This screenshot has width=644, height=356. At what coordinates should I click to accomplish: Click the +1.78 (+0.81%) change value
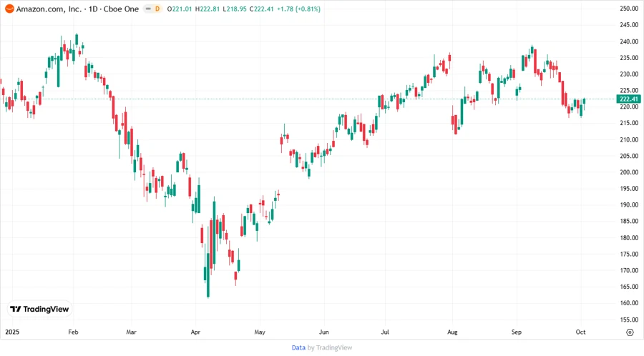click(x=300, y=9)
